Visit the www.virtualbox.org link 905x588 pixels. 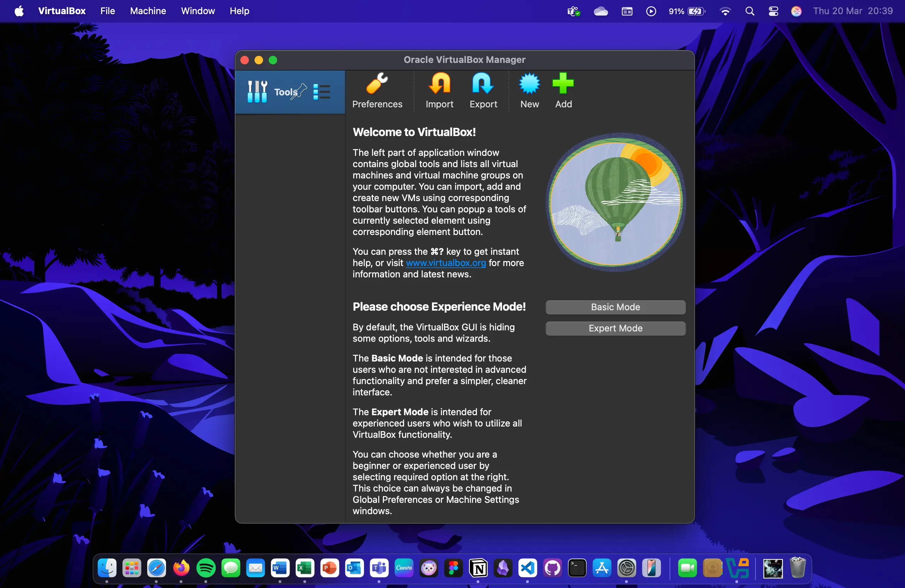445,263
